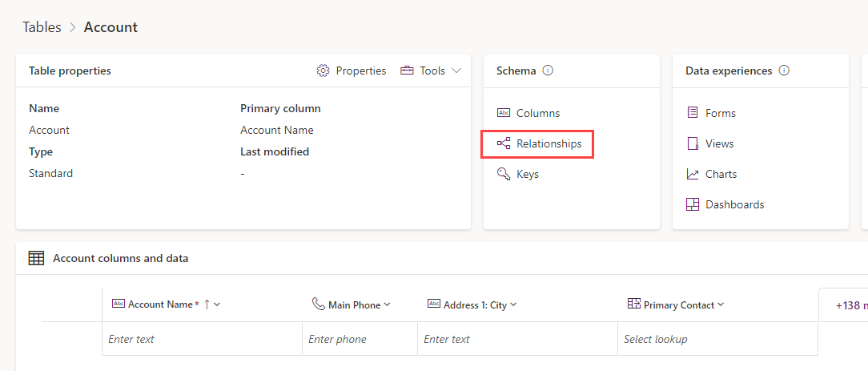Click the Select lookup cell for Primary Contact
This screenshot has height=371, width=868.
tap(717, 339)
